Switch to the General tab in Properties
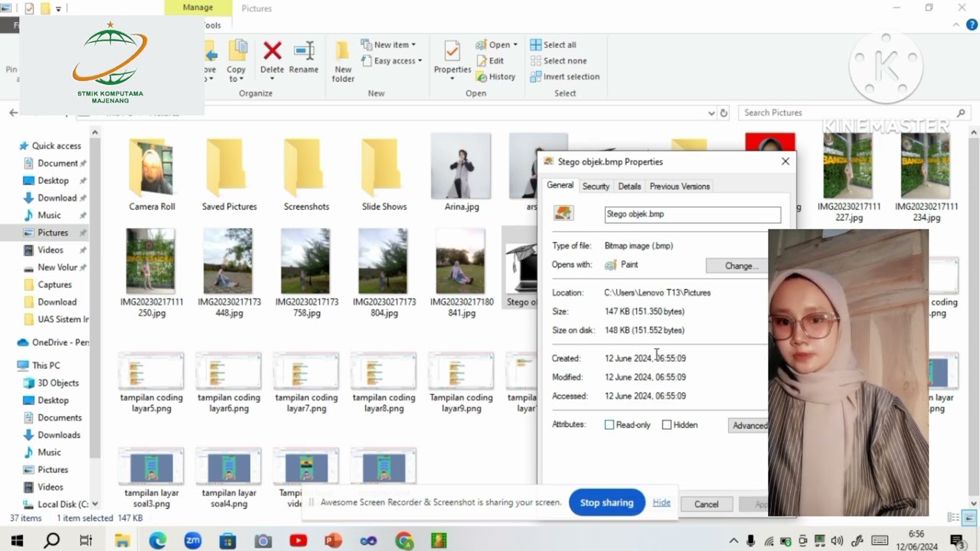Viewport: 980px width, 551px height. pyautogui.click(x=560, y=185)
